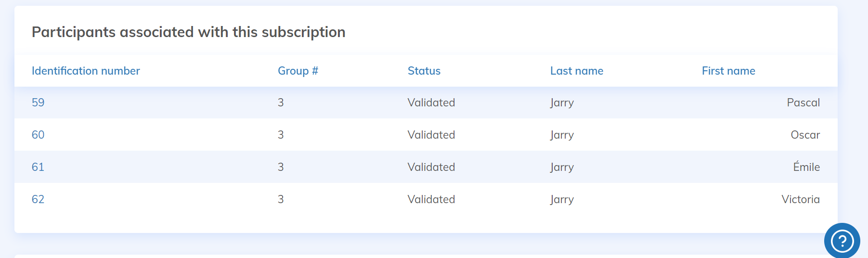Select the Émile first name cell
The width and height of the screenshot is (868, 258).
(x=806, y=167)
